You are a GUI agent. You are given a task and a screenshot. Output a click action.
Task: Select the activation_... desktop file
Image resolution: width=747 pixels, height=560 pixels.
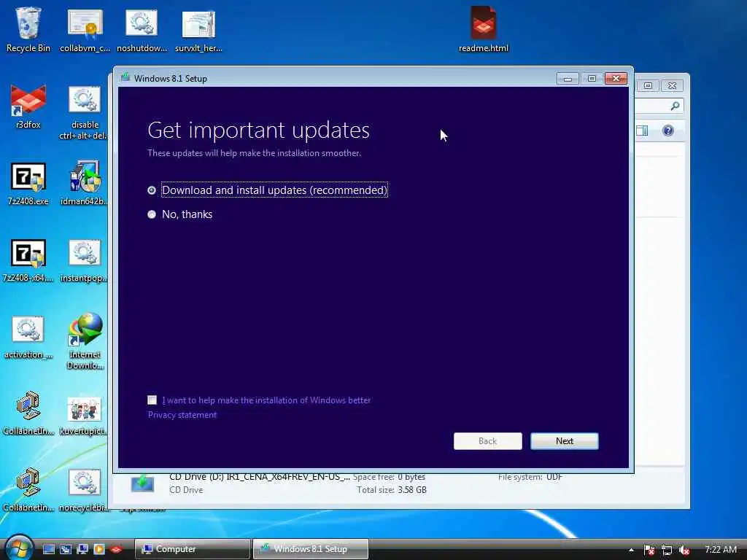[28, 337]
